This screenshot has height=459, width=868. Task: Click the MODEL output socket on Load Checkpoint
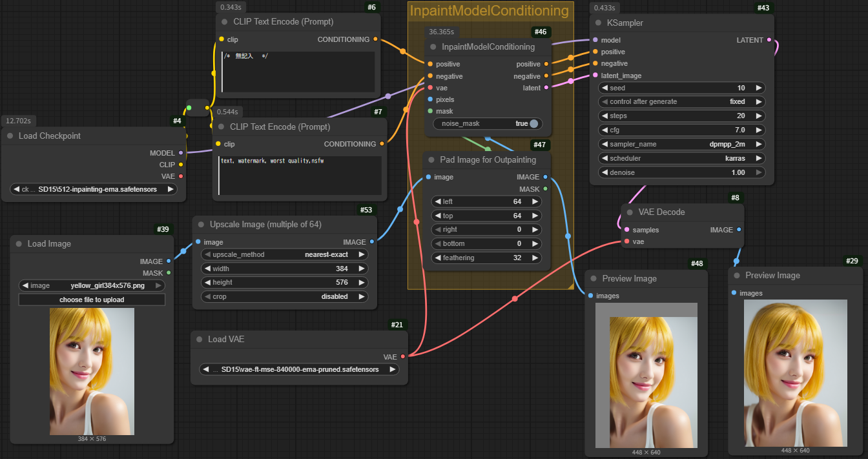181,153
